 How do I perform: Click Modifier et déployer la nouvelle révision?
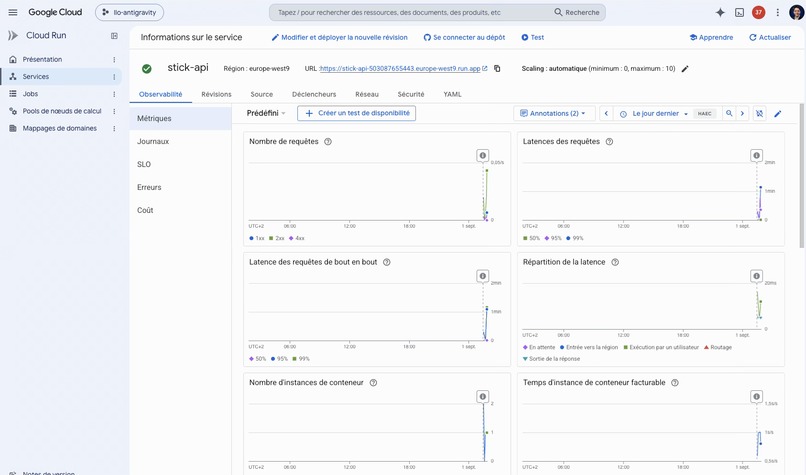pos(339,38)
